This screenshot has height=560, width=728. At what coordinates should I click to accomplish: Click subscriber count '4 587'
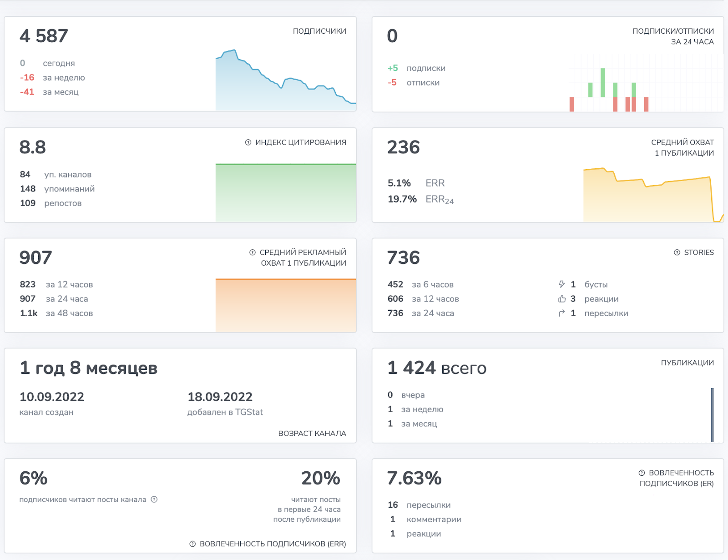click(44, 36)
